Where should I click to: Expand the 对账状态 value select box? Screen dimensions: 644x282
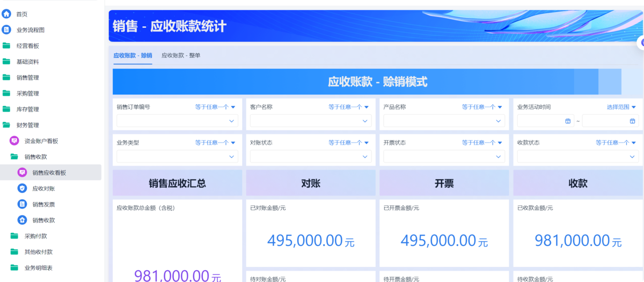point(311,157)
